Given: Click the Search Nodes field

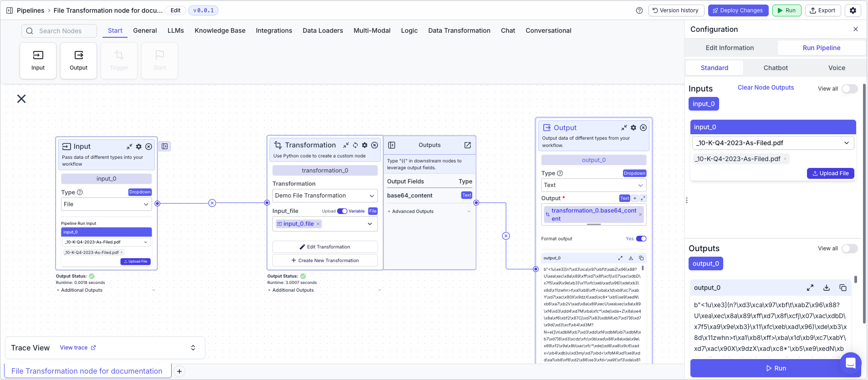Looking at the screenshot, I should 59,31.
